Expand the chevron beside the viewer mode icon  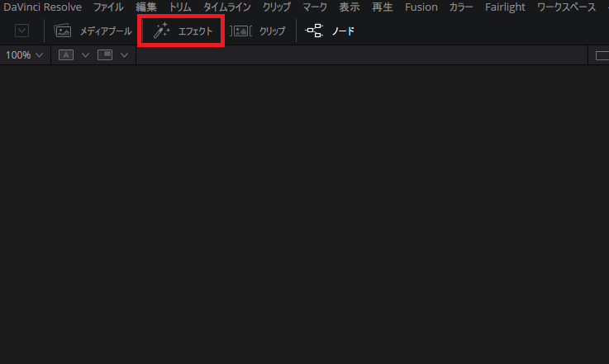[124, 55]
